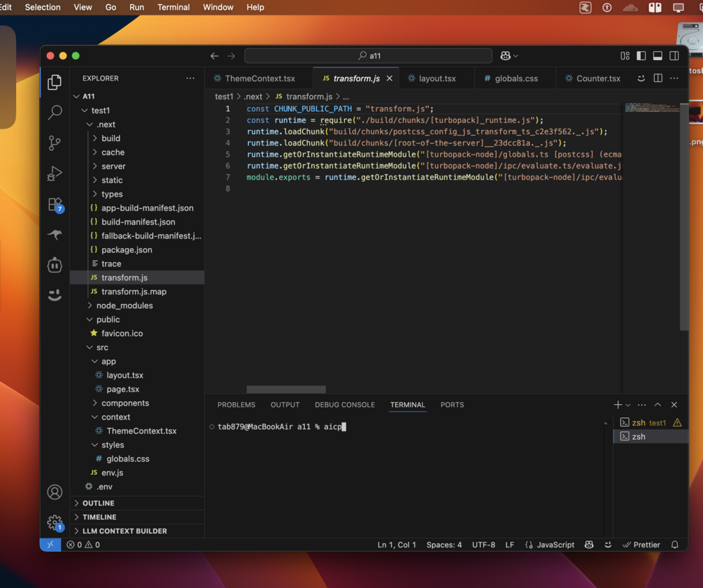Click the command center search field
Image resolution: width=703 pixels, height=588 pixels.
368,55
